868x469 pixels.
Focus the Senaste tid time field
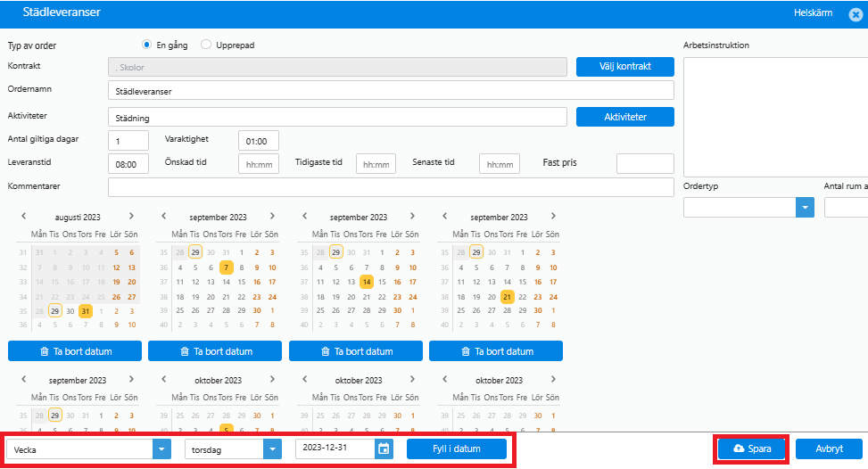(500, 164)
